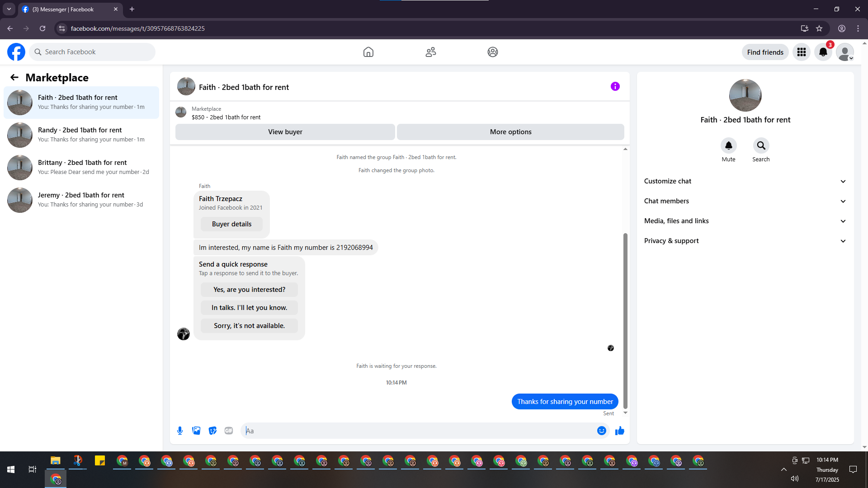Search in conversation with magnifier icon
The image size is (868, 488).
point(761,145)
